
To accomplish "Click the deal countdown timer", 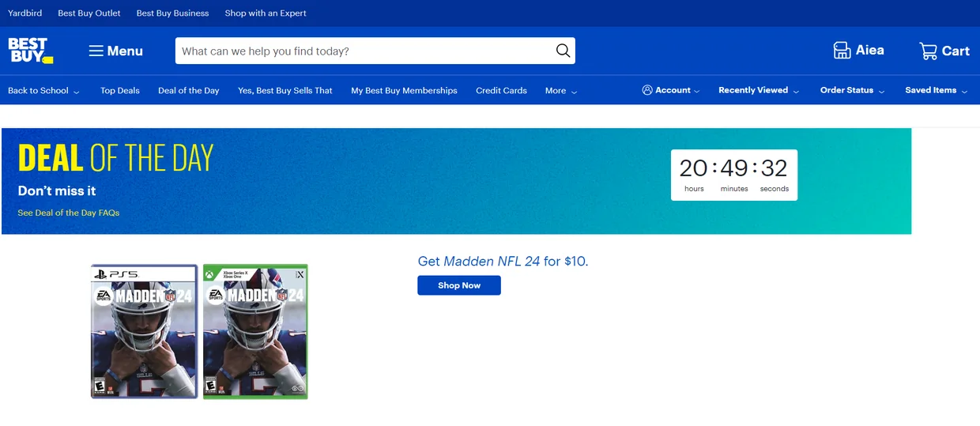I will click(x=734, y=175).
